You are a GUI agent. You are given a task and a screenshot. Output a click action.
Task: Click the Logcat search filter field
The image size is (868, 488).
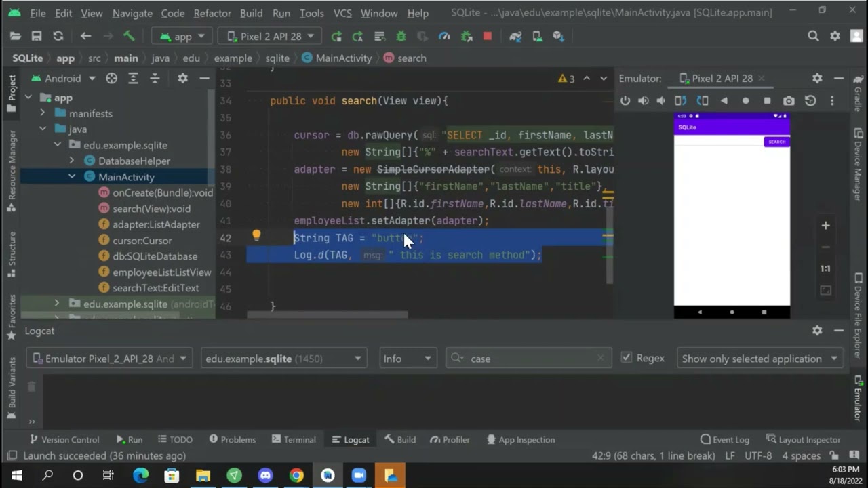pyautogui.click(x=529, y=359)
